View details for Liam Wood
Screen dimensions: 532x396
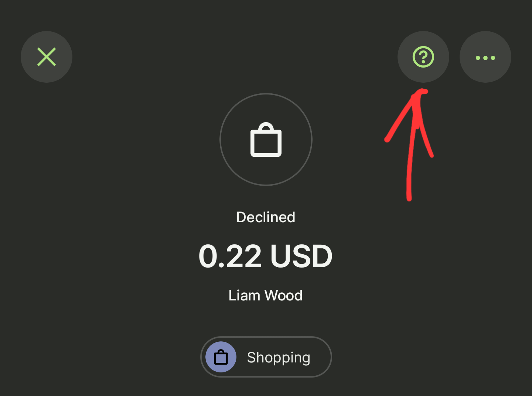pyautogui.click(x=266, y=295)
